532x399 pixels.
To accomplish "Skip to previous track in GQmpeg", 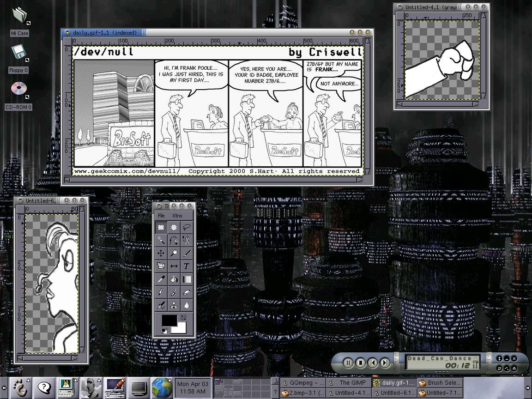I will tap(373, 363).
